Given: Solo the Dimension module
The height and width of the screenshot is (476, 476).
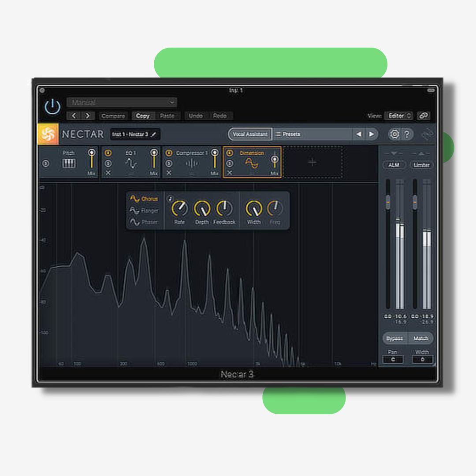Looking at the screenshot, I should tap(230, 164).
